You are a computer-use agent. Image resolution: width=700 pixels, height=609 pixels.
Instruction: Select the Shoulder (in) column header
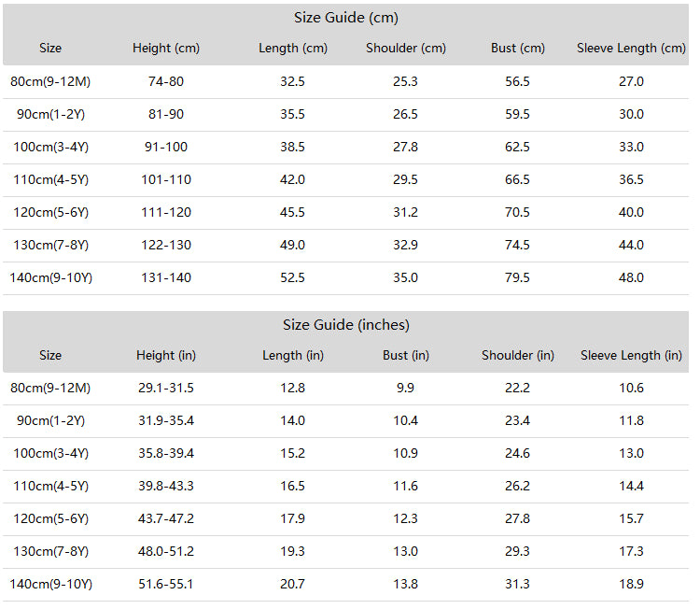[517, 355]
